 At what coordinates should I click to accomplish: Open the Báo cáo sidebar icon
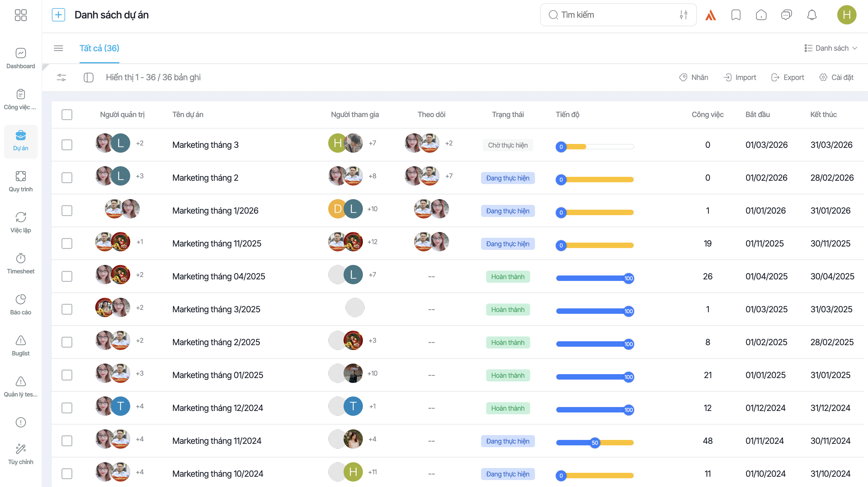pos(20,304)
